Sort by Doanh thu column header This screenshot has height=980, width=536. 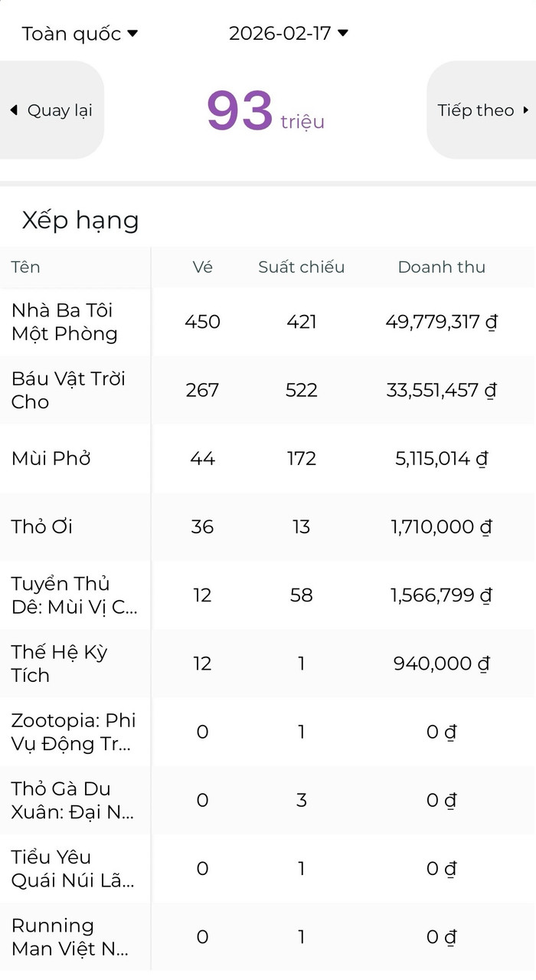(x=441, y=267)
